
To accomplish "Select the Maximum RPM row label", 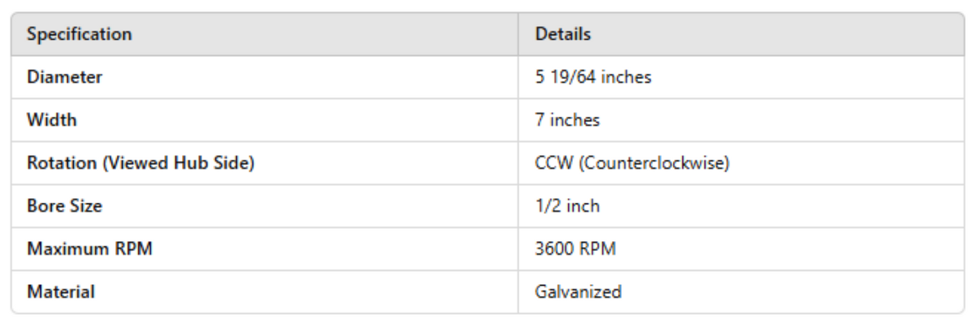I will click(90, 249).
